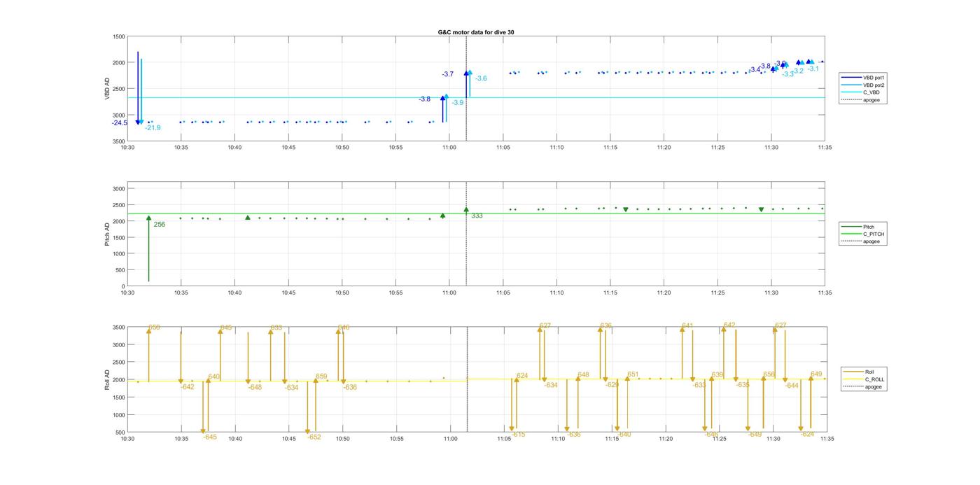
Task: Click the '640' roll data label
Action: point(213,377)
